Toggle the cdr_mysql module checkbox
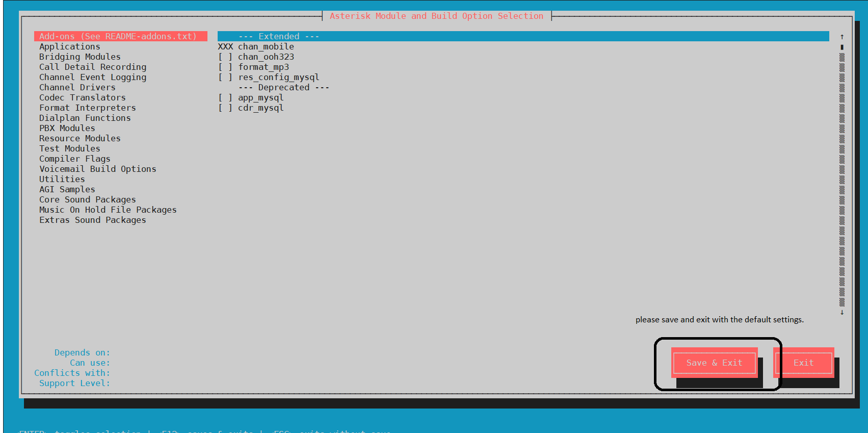This screenshot has height=433, width=868. coord(225,108)
